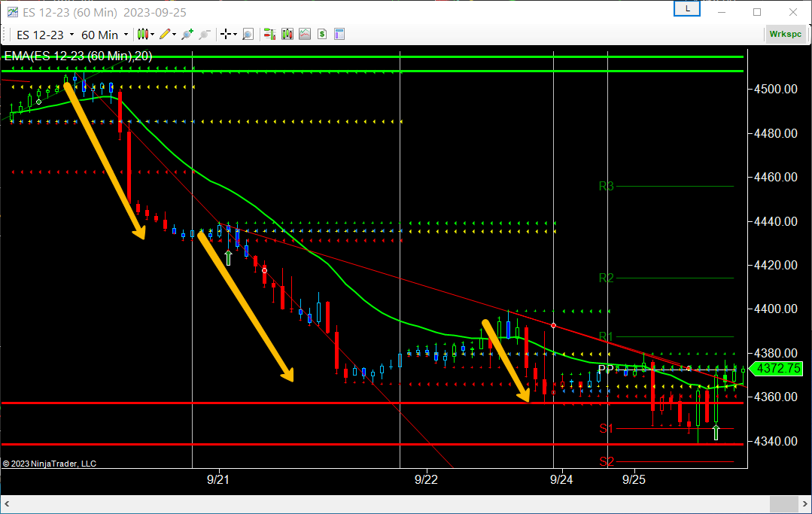Viewport: 812px width, 514px height.
Task: Click the © 2023 NinjaTrader, LLC text
Action: pos(50,464)
